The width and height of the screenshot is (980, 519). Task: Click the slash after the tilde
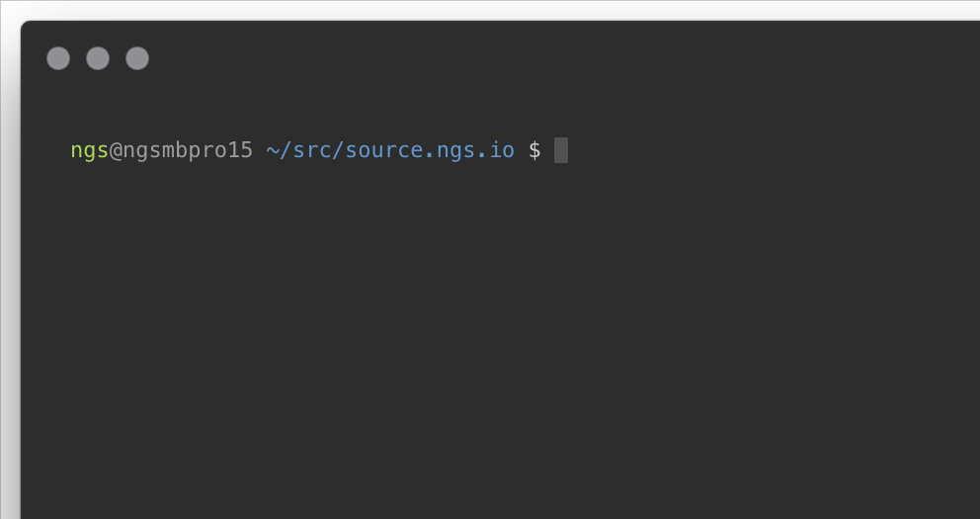tap(286, 150)
